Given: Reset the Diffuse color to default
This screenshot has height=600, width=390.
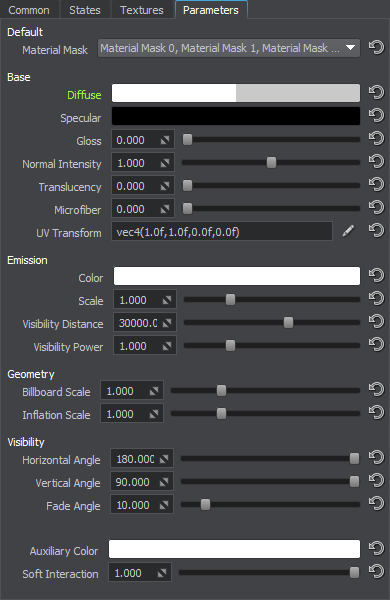Looking at the screenshot, I should (x=376, y=92).
